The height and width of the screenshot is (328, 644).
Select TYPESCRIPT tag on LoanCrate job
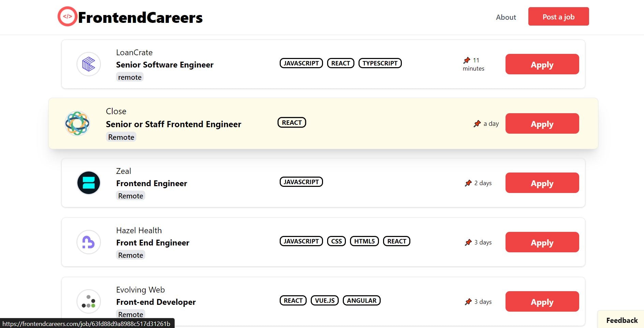click(380, 63)
